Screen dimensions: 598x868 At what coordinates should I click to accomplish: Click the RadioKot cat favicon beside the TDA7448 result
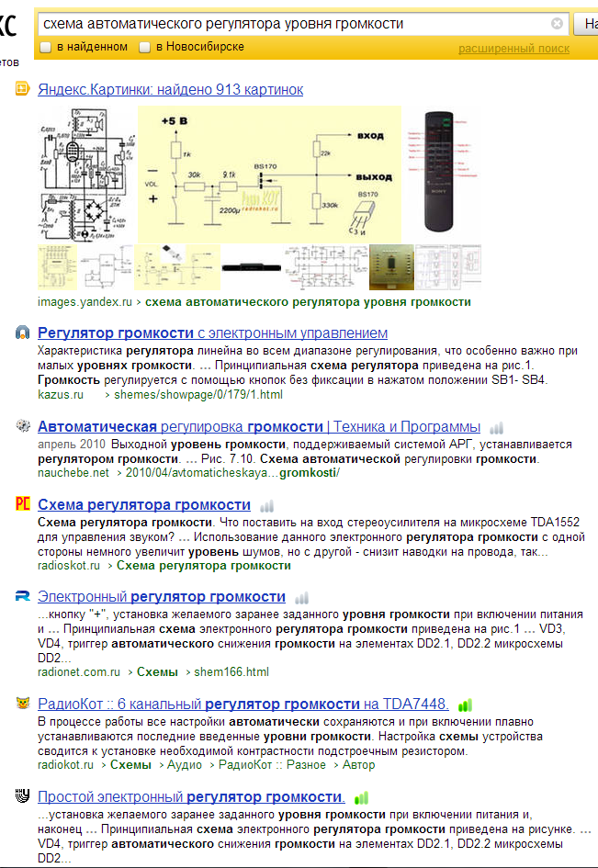click(22, 703)
